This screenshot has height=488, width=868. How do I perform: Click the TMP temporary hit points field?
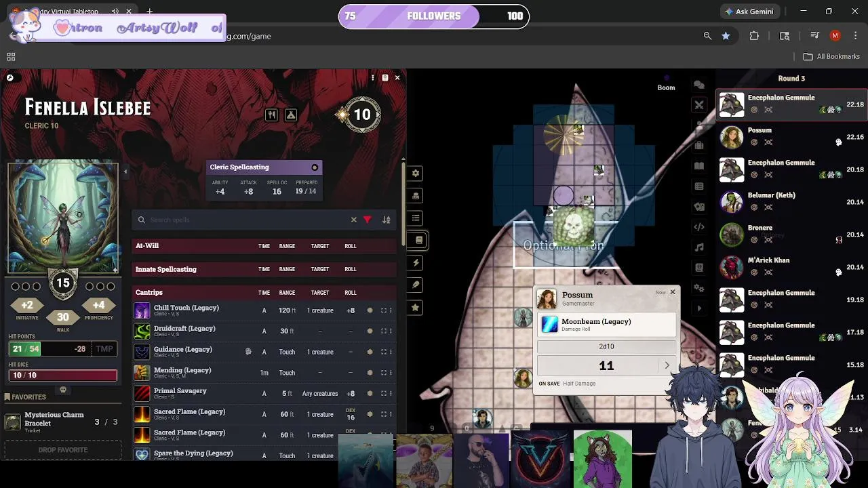point(104,349)
